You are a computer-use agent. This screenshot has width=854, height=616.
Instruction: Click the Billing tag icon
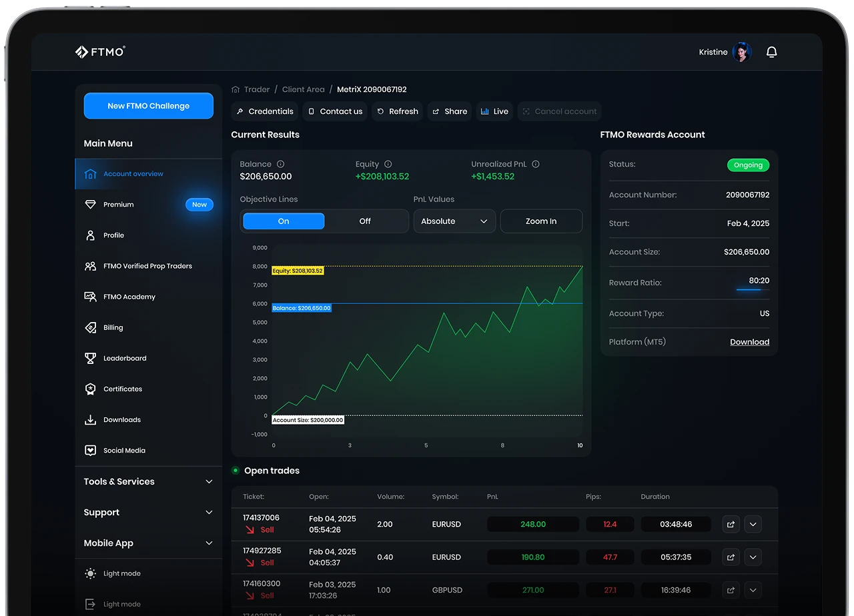91,328
